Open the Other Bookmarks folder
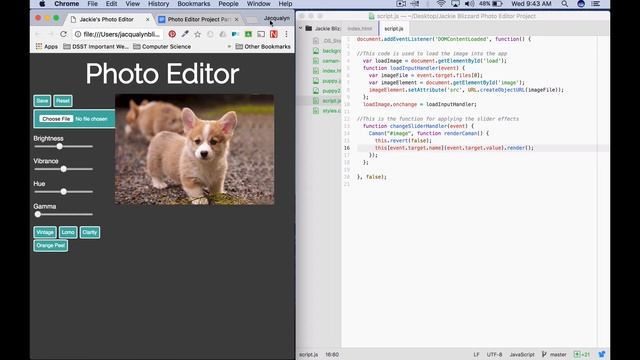Image resolution: width=640 pixels, height=360 pixels. pos(263,47)
